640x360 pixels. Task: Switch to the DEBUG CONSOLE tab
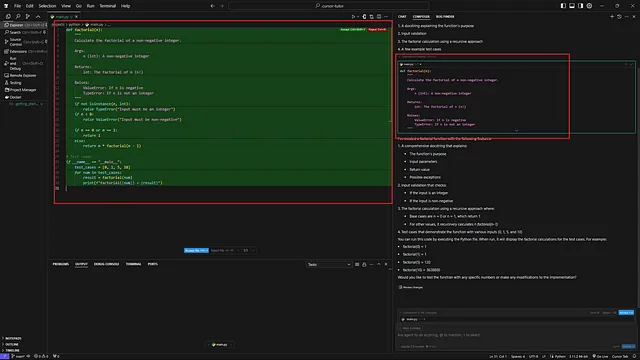[x=107, y=264]
